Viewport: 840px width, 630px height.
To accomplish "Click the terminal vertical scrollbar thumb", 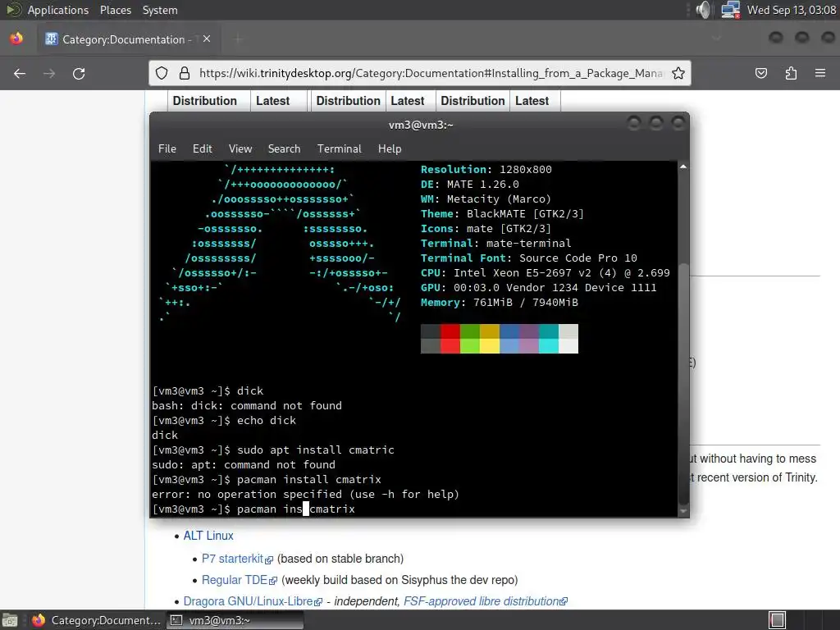I will pyautogui.click(x=683, y=383).
